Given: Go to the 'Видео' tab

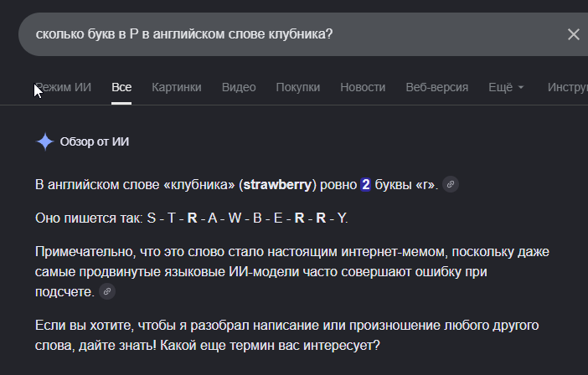Looking at the screenshot, I should coord(239,87).
